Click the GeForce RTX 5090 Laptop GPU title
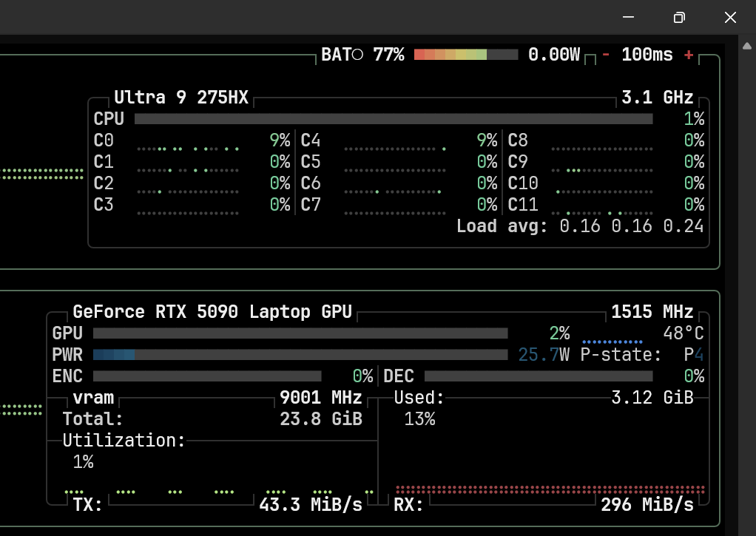This screenshot has width=756, height=536. [x=212, y=312]
